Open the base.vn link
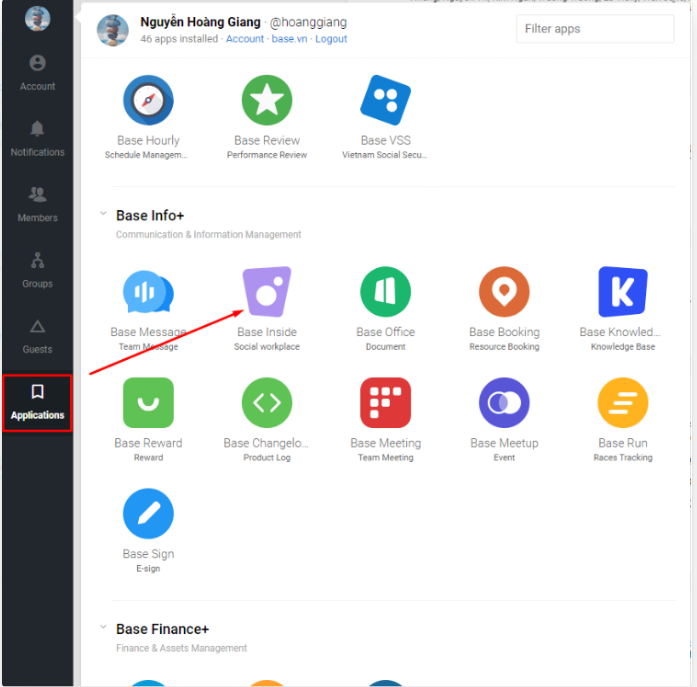Screen dimensions: 697x687 (289, 39)
